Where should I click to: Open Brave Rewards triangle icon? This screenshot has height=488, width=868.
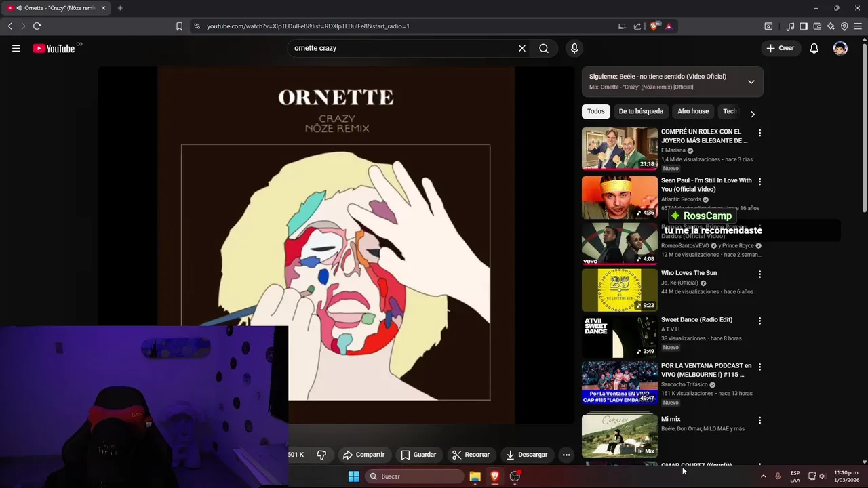[669, 26]
